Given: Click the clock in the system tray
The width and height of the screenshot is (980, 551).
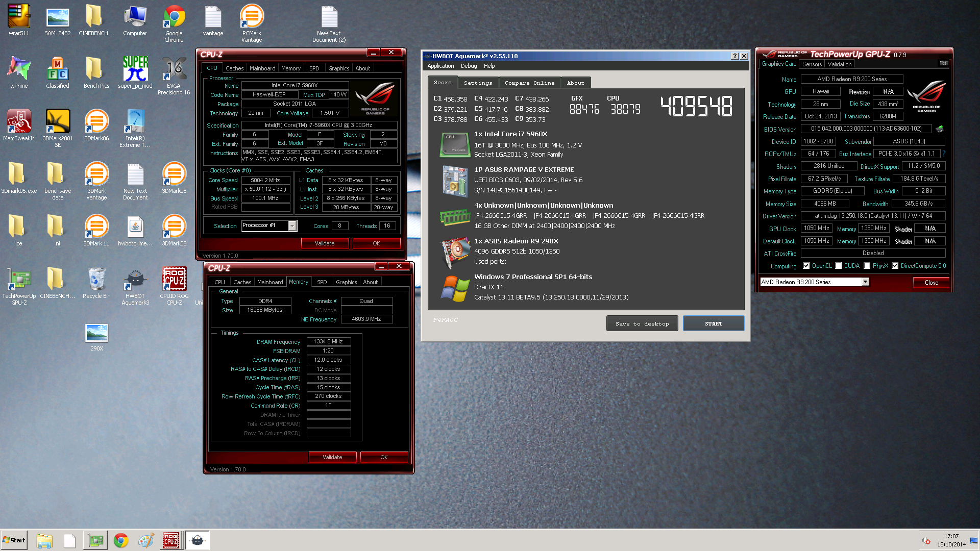Looking at the screenshot, I should pyautogui.click(x=951, y=540).
